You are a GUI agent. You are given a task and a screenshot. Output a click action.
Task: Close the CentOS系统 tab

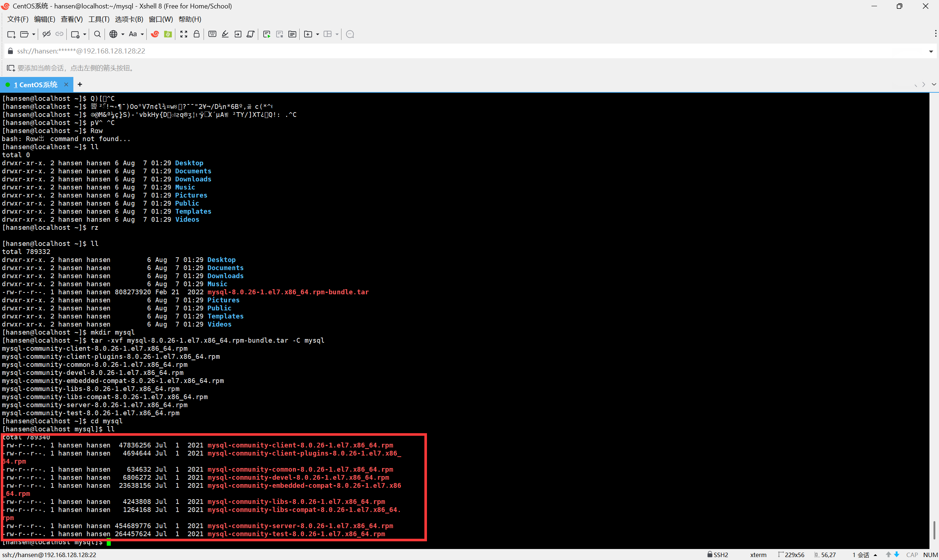tap(66, 85)
